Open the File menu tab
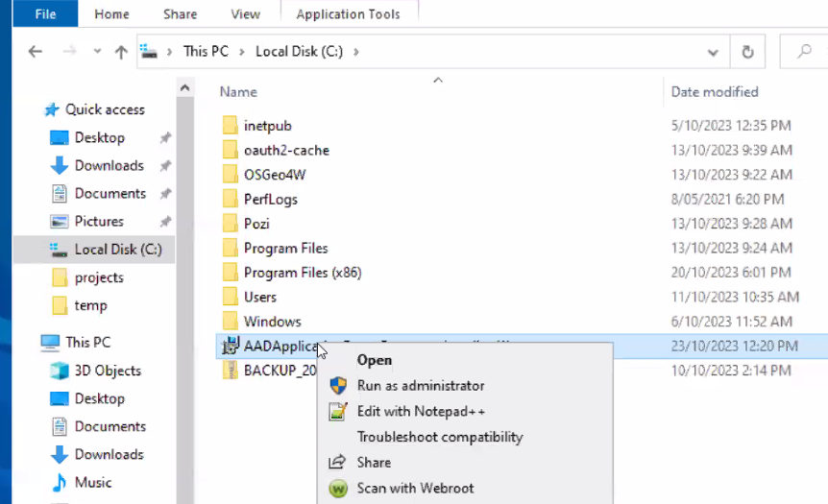The height and width of the screenshot is (504, 828). click(x=45, y=14)
